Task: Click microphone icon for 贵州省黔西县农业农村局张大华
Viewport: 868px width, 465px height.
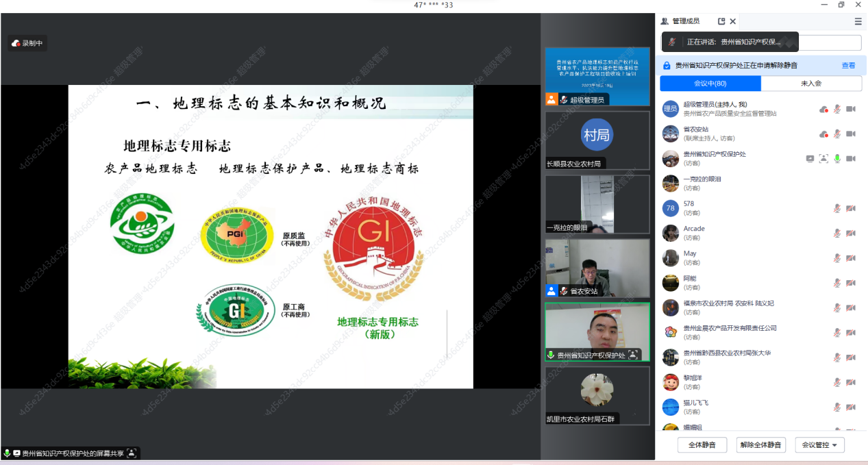Action: 837,357
